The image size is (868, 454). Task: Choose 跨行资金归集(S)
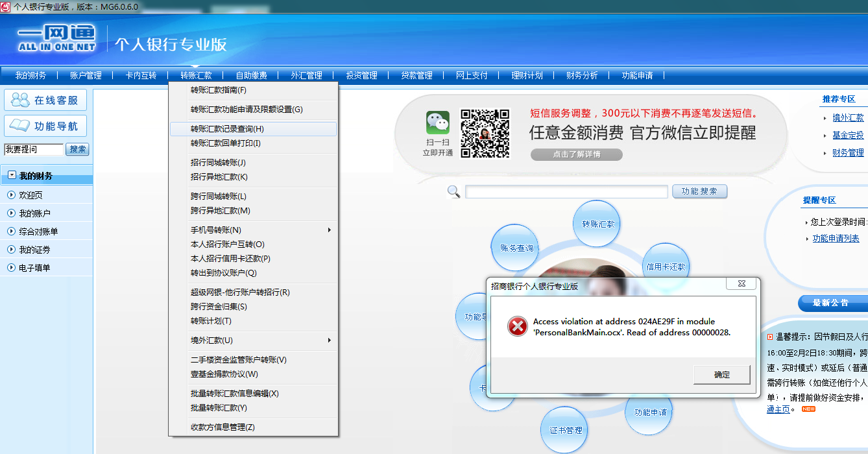click(x=253, y=307)
